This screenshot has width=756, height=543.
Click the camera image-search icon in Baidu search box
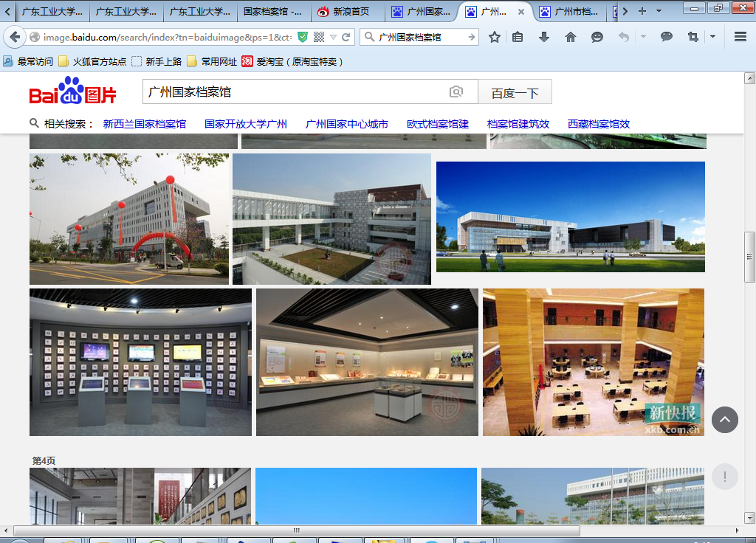coord(456,92)
